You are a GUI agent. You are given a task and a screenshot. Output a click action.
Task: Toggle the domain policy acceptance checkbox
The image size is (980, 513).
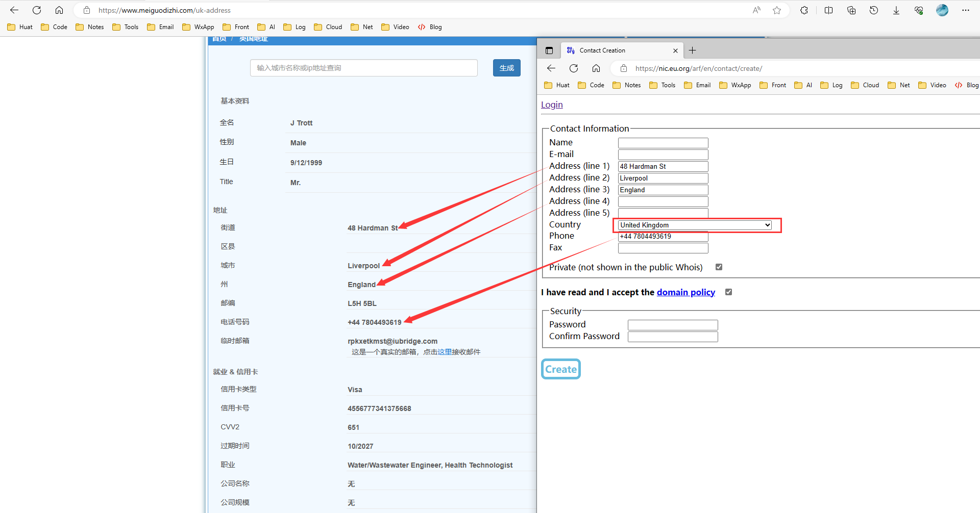(x=728, y=292)
